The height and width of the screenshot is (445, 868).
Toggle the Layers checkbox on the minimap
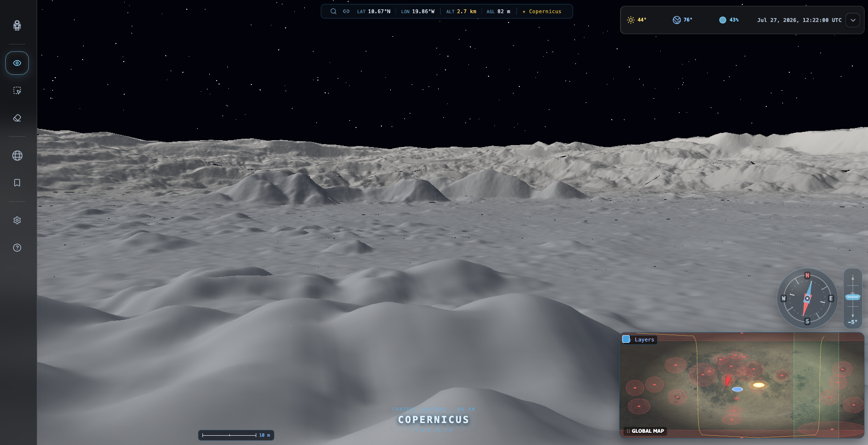[626, 339]
